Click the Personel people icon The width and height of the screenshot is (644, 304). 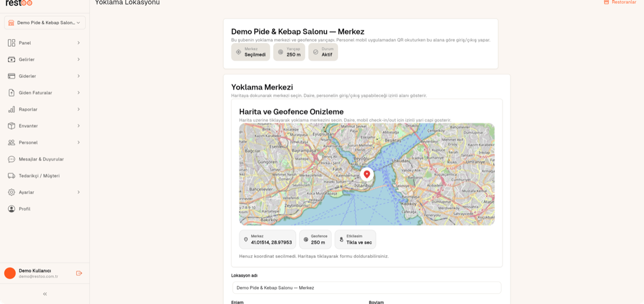pyautogui.click(x=11, y=142)
